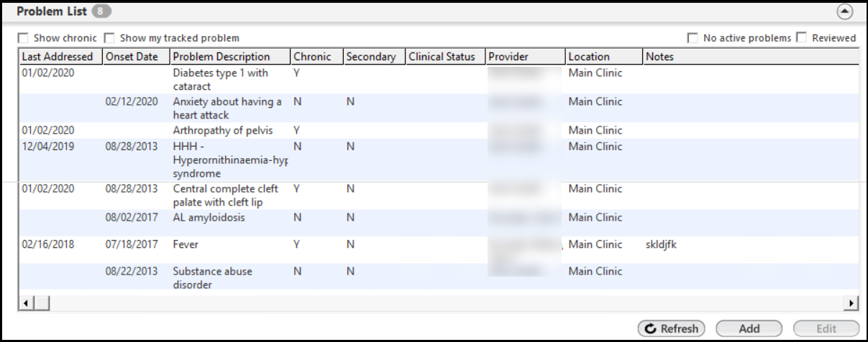Screen dimensions: 868x342
Task: Mark the list as Reviewed
Action: pos(802,38)
